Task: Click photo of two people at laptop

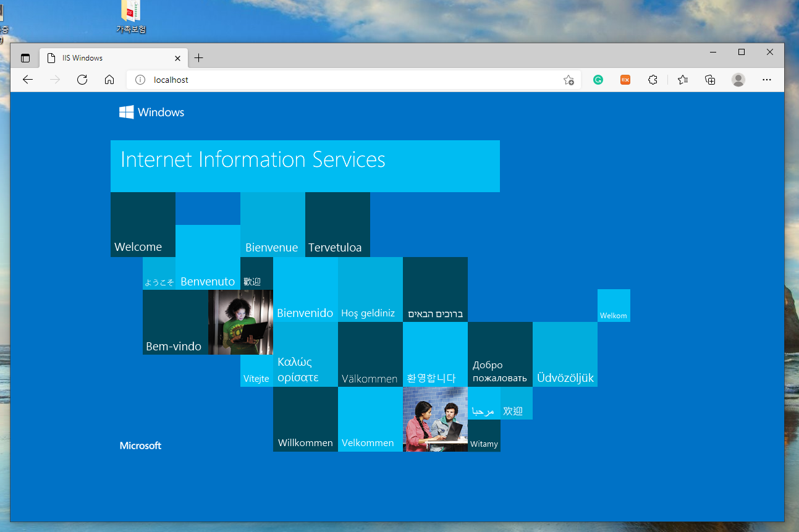Action: (x=435, y=419)
